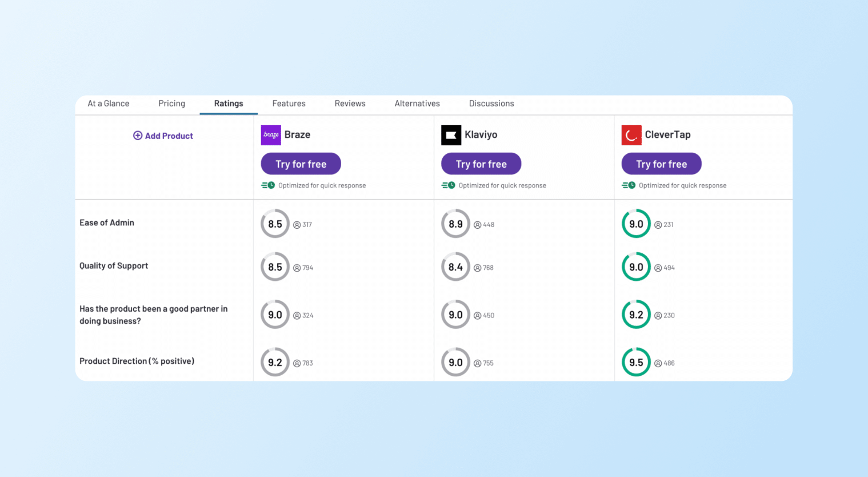Click the Braze logo icon
Image resolution: width=868 pixels, height=477 pixels.
tap(271, 135)
